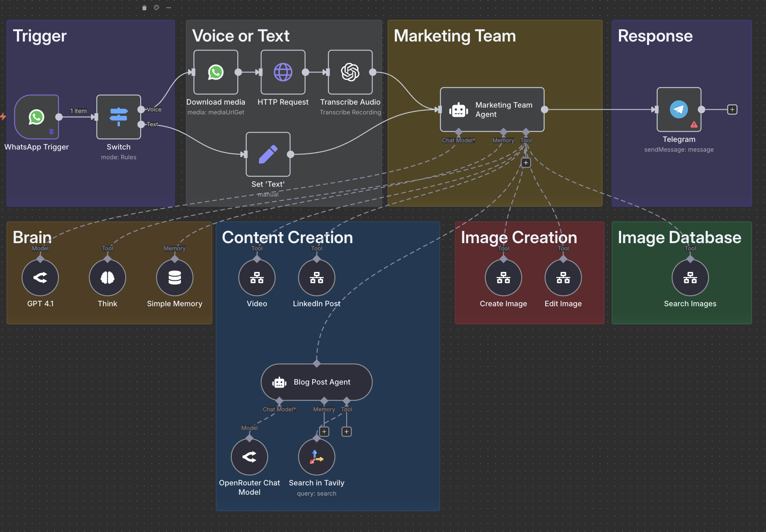Select the Marketing Team sticky note title
Screen dimensions: 766x532
(x=455, y=36)
